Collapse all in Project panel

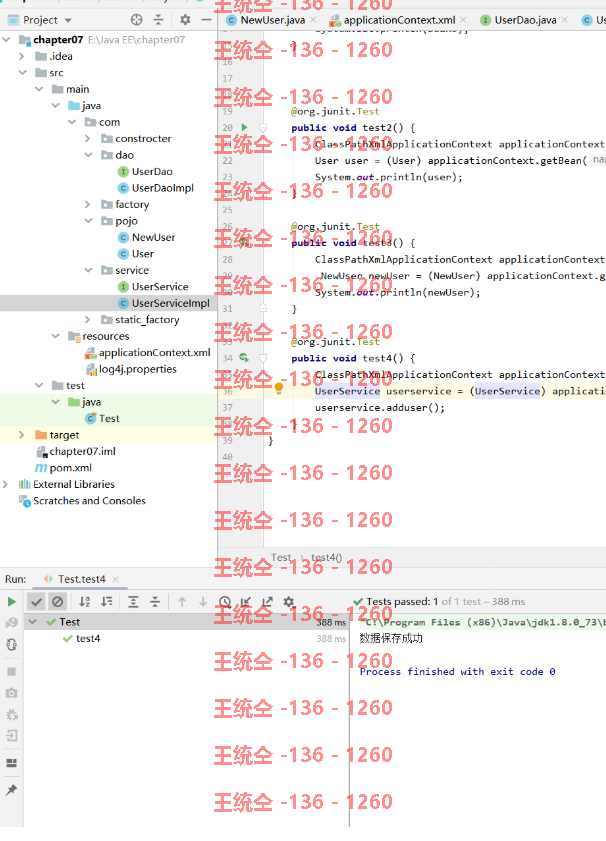(x=158, y=20)
